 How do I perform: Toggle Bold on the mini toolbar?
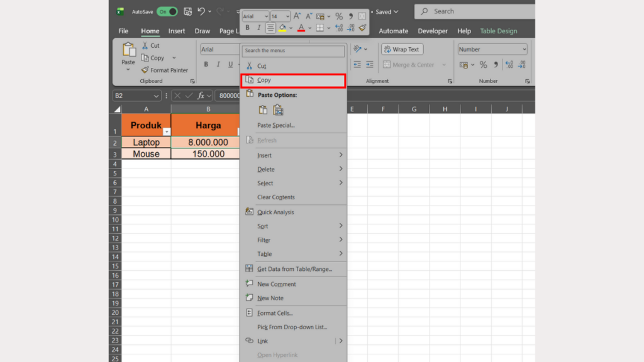pyautogui.click(x=249, y=28)
